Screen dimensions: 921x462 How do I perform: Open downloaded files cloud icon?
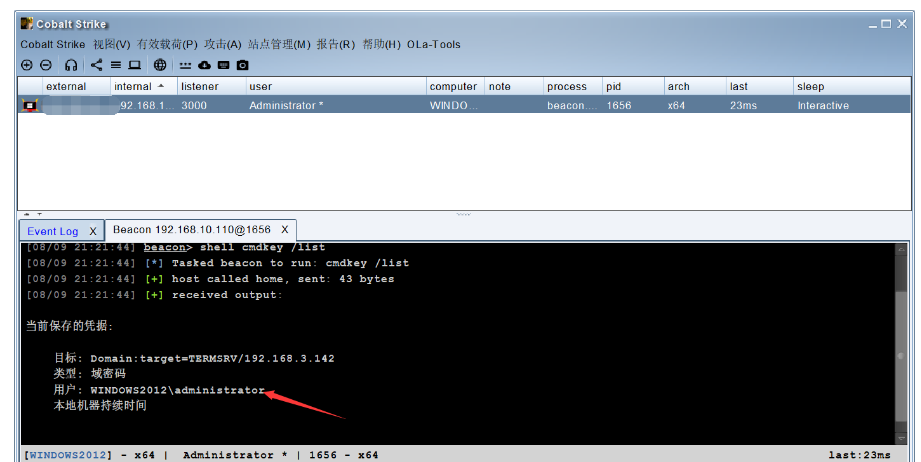click(204, 65)
